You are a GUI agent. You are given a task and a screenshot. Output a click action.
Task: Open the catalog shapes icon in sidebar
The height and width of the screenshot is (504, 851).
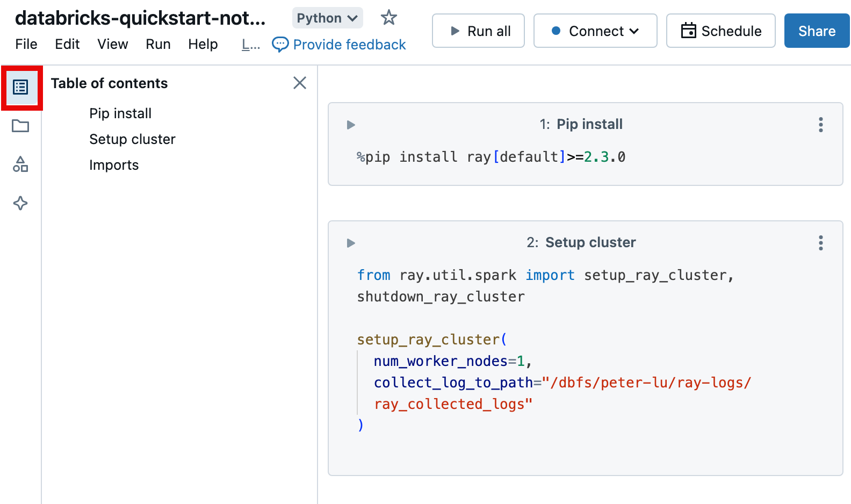click(20, 164)
